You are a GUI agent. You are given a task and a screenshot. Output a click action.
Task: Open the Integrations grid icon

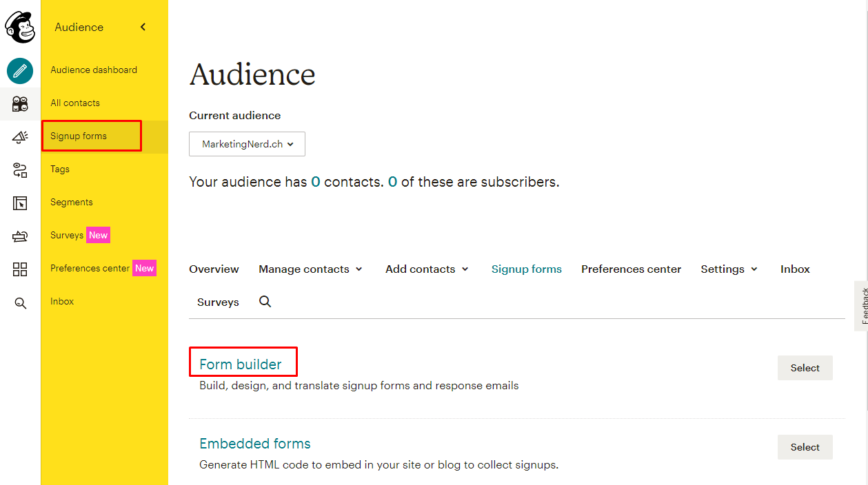point(20,269)
